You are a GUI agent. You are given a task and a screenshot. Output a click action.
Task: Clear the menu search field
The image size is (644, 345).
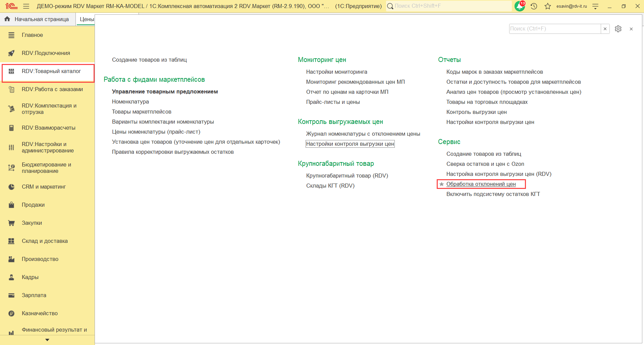[605, 29]
